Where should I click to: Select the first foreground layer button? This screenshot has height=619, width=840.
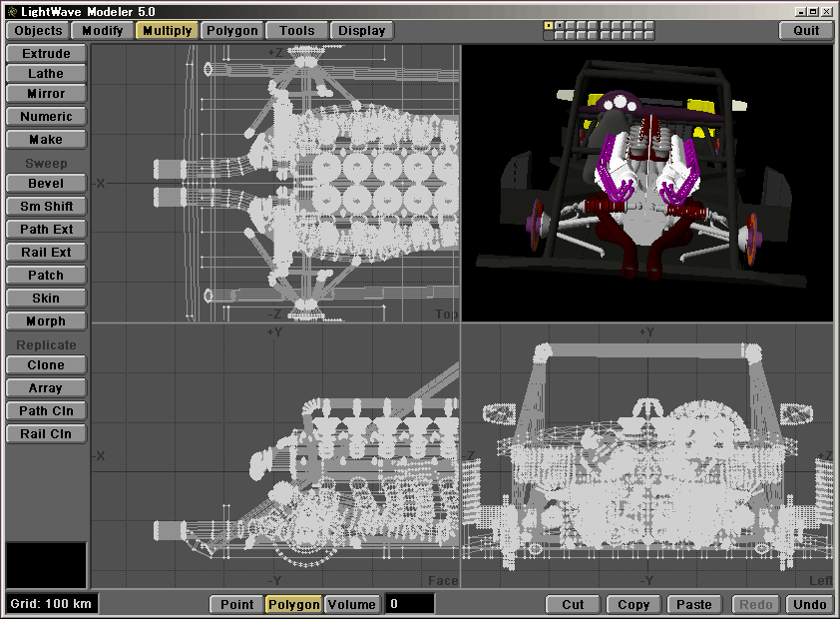[548, 25]
